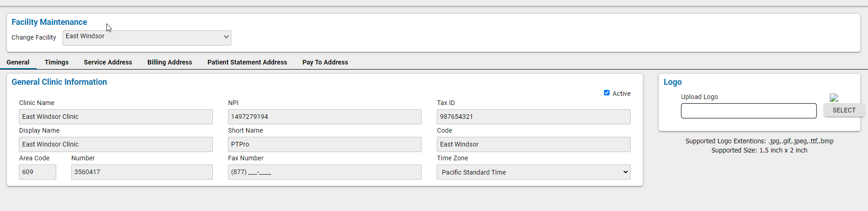Switch to the General tab
The image size is (868, 211).
tap(18, 62)
